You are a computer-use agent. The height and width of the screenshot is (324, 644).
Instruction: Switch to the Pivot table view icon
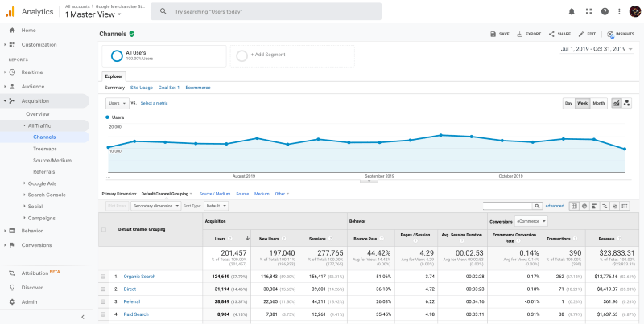pyautogui.click(x=625, y=206)
